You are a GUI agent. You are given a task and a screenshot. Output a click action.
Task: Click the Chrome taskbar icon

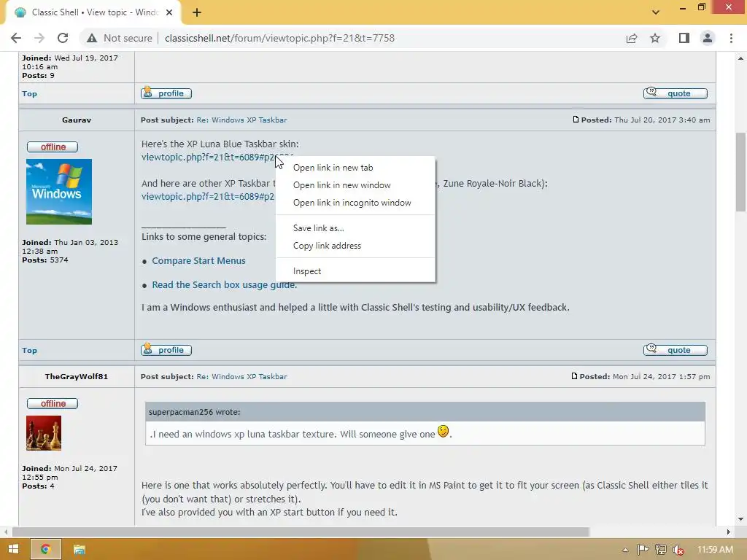(x=46, y=549)
